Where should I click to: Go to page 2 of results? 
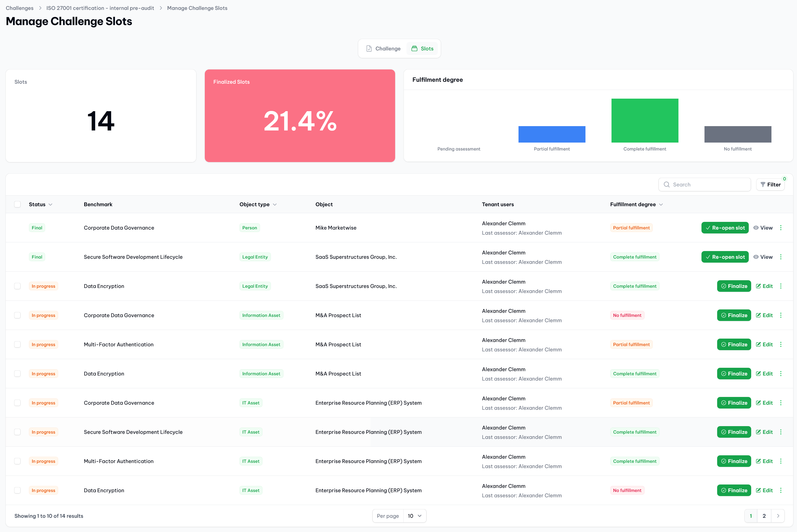(x=764, y=516)
